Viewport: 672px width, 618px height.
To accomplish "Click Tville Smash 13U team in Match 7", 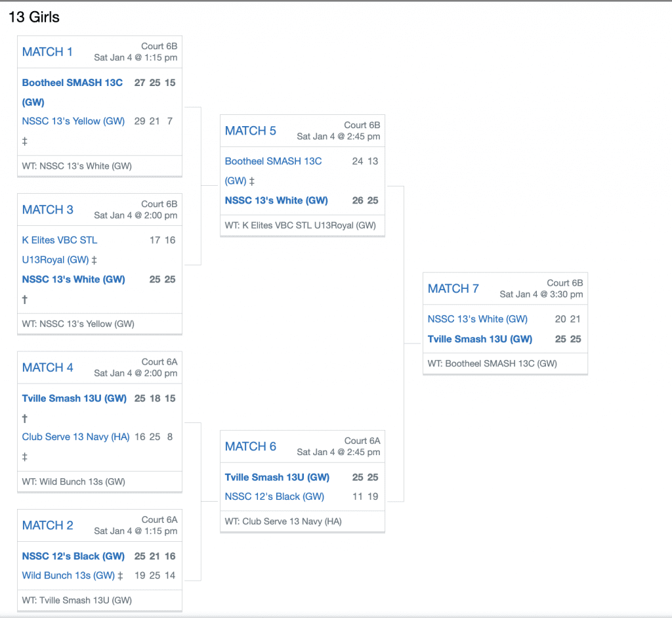I will coord(480,340).
